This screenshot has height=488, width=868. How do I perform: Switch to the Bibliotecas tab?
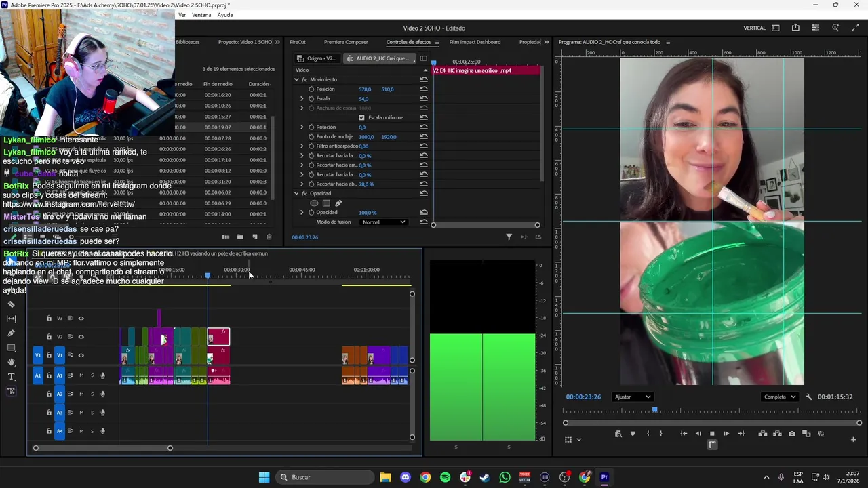pyautogui.click(x=188, y=42)
